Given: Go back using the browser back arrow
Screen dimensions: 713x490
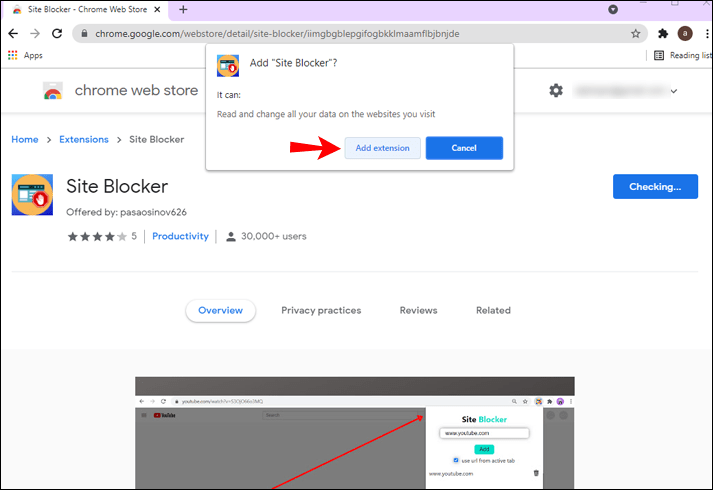Looking at the screenshot, I should (x=13, y=34).
